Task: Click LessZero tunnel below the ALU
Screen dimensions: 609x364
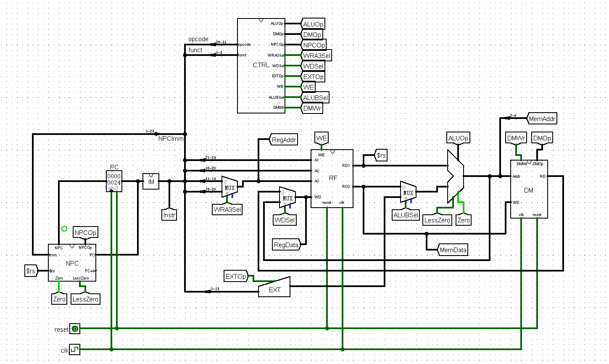Action: (437, 219)
